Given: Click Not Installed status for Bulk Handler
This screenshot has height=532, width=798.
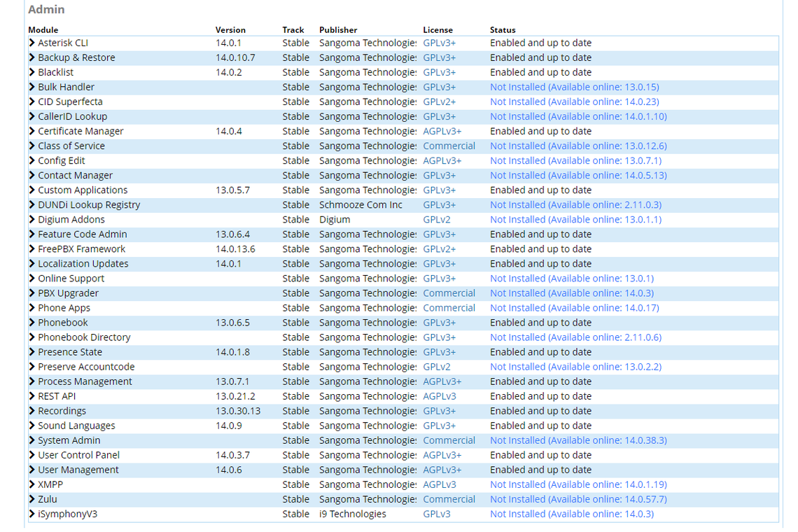Looking at the screenshot, I should point(574,87).
